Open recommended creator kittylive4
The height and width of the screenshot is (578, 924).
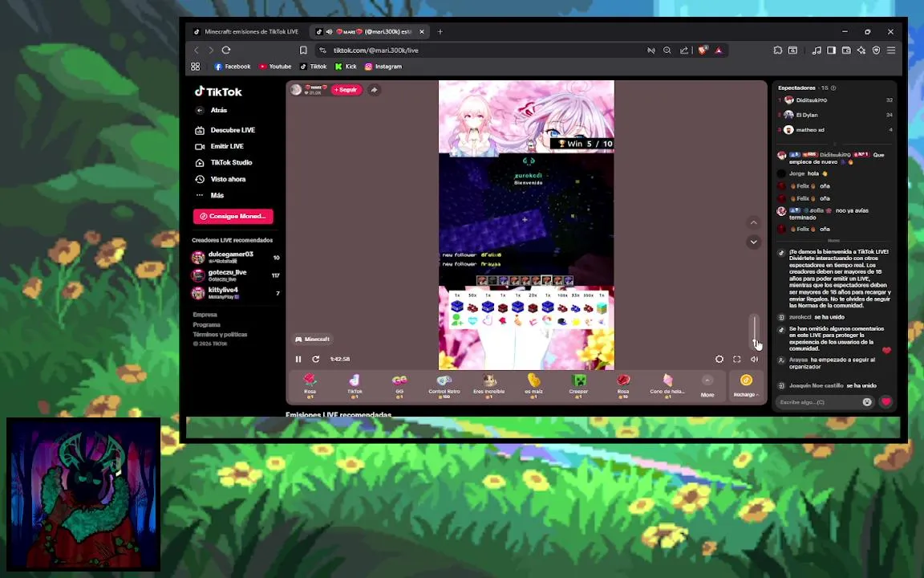236,293
